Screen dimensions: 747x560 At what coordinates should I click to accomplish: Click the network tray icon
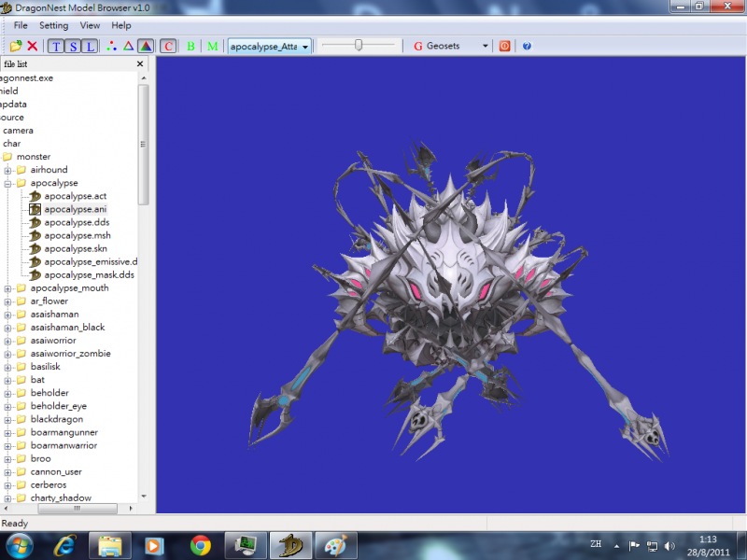652,546
